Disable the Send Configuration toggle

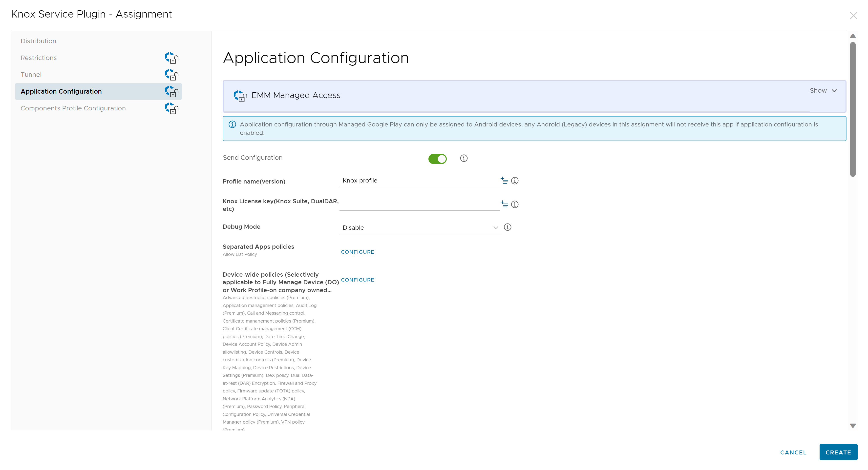coord(437,159)
